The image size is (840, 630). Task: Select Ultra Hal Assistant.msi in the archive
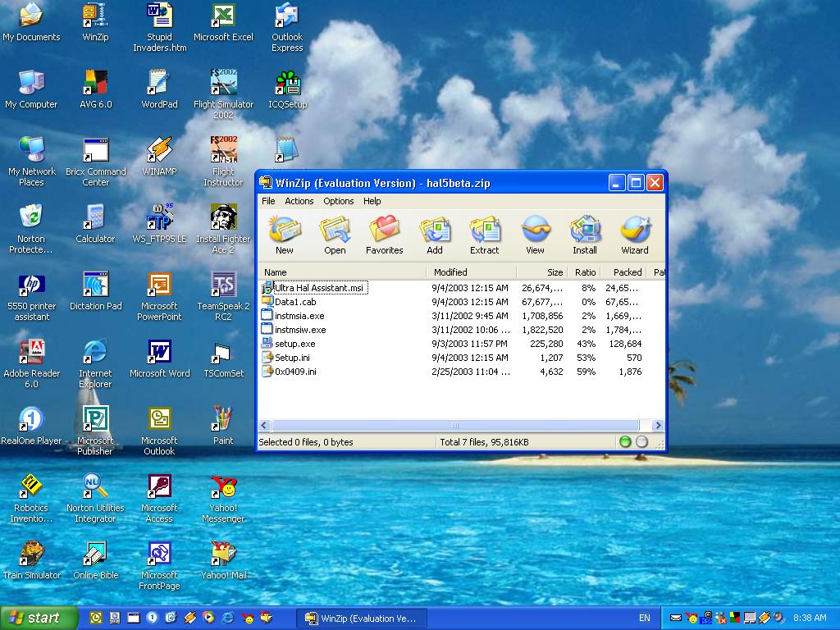(318, 288)
